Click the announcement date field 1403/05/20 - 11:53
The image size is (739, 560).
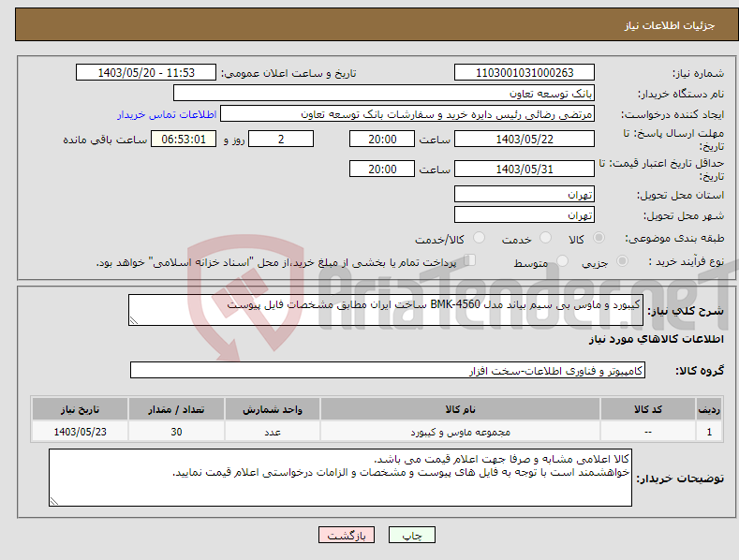coord(145,73)
